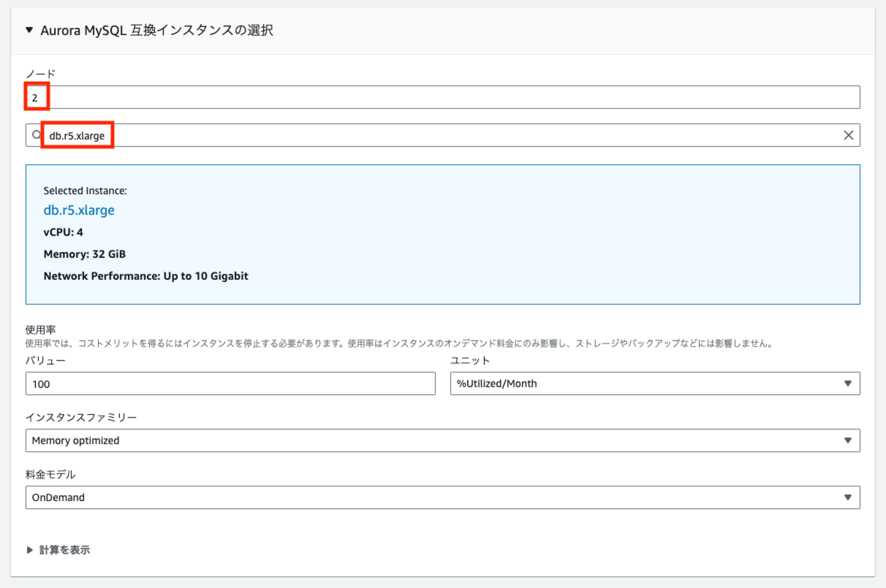
Task: Click the インスタンスファミリー label
Action: (81, 417)
